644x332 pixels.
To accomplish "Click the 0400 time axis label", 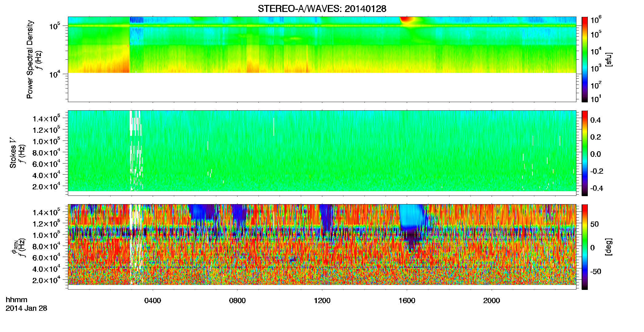I will coord(153,301).
